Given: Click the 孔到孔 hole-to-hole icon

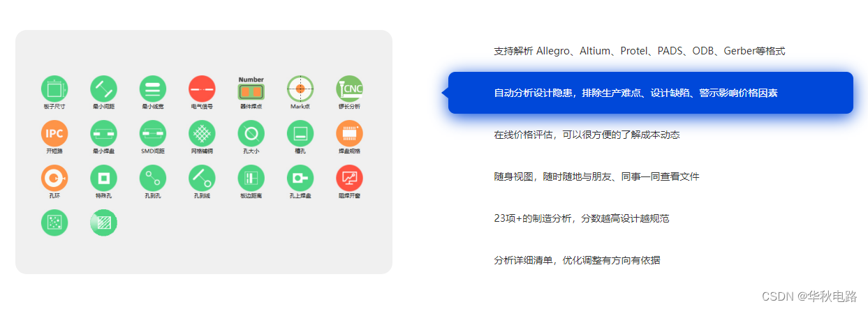Looking at the screenshot, I should tap(153, 179).
